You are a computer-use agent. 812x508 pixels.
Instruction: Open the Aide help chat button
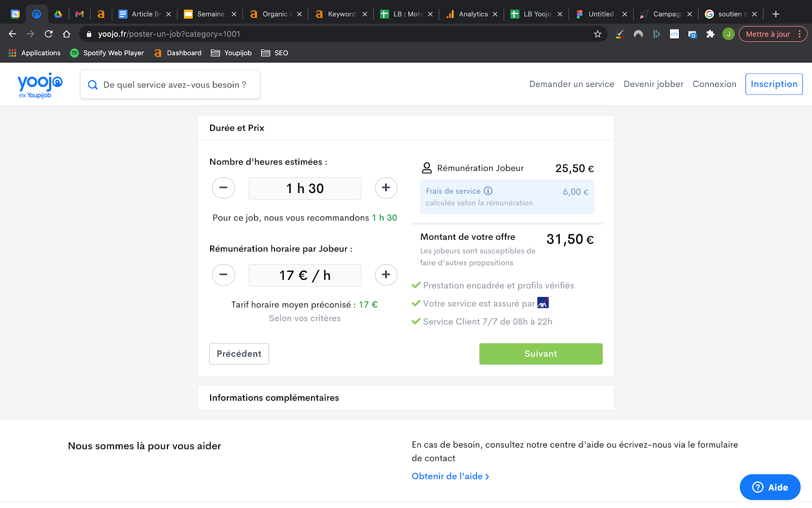pyautogui.click(x=770, y=487)
